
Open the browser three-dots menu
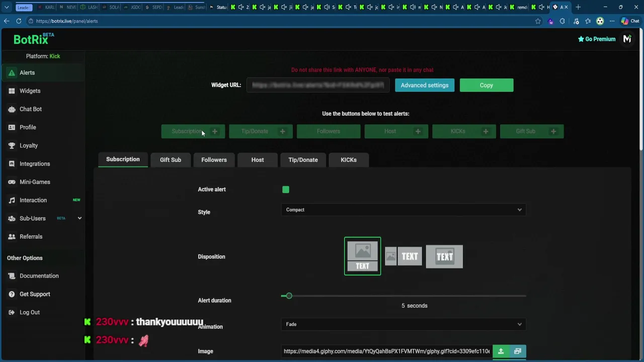click(x=612, y=21)
